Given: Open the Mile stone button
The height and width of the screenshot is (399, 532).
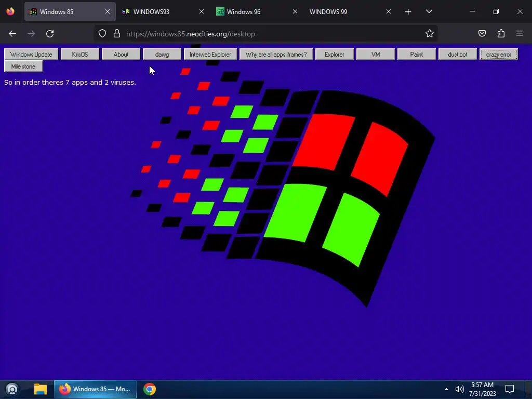Looking at the screenshot, I should (23, 66).
